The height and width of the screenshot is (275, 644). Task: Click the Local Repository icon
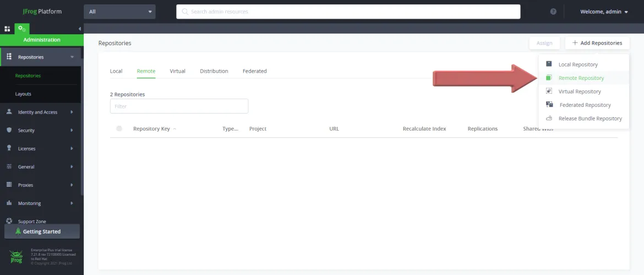(x=549, y=64)
